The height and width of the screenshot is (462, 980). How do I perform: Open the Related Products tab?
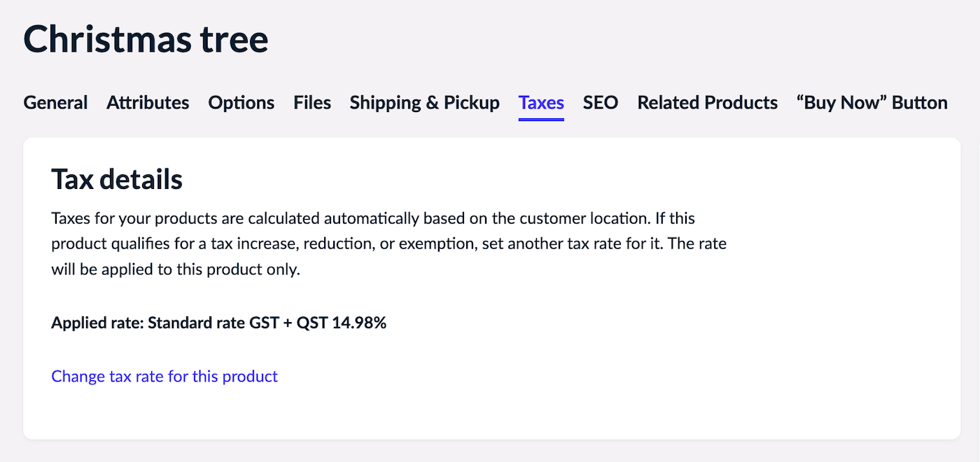pos(707,103)
